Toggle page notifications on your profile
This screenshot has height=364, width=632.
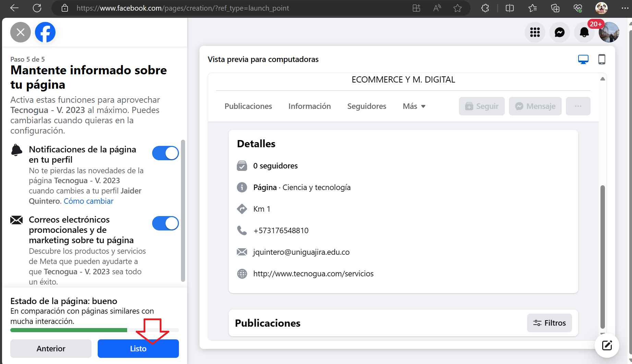(165, 153)
